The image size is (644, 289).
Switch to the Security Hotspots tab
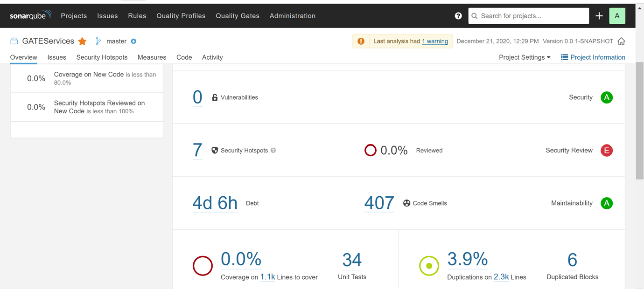[102, 57]
